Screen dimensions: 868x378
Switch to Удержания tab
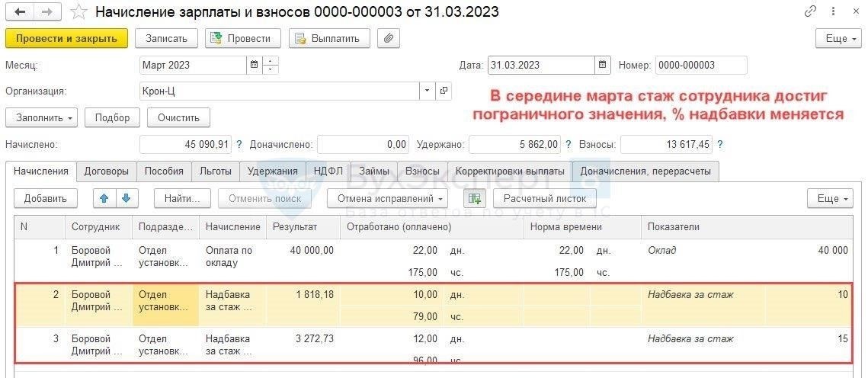pos(272,171)
